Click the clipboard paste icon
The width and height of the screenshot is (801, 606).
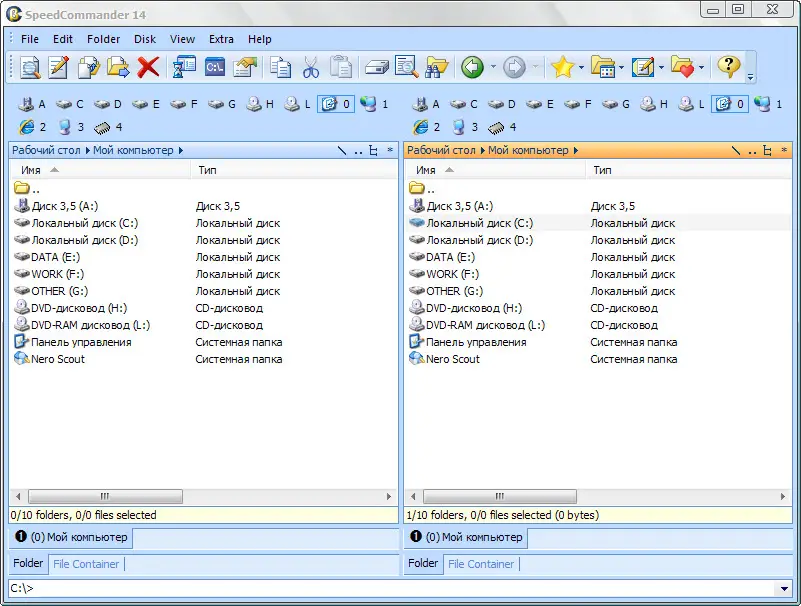tap(341, 67)
